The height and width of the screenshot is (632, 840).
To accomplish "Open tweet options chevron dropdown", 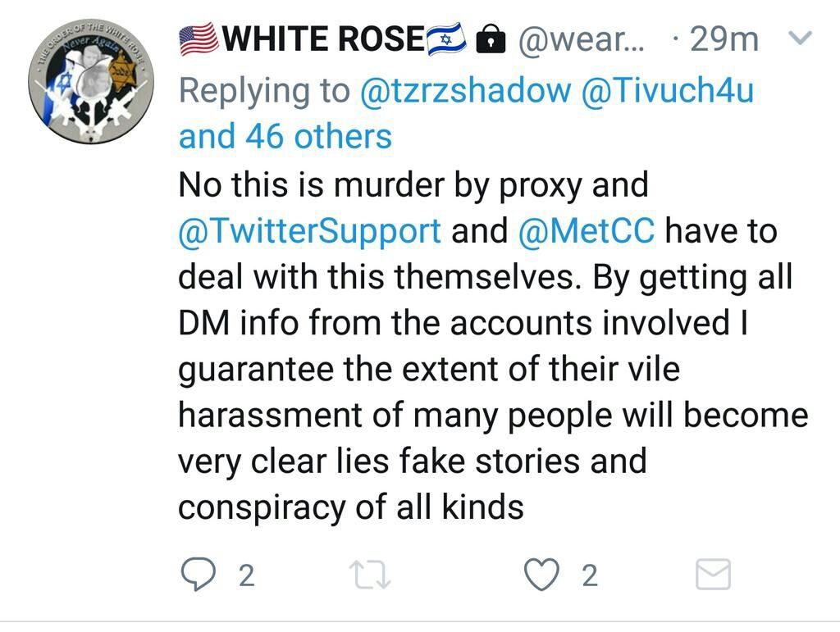I will (x=801, y=38).
